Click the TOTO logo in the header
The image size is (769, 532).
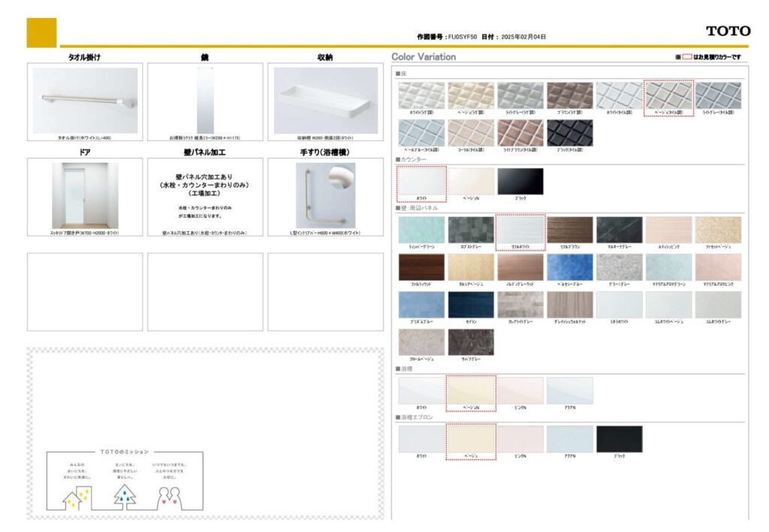(727, 31)
